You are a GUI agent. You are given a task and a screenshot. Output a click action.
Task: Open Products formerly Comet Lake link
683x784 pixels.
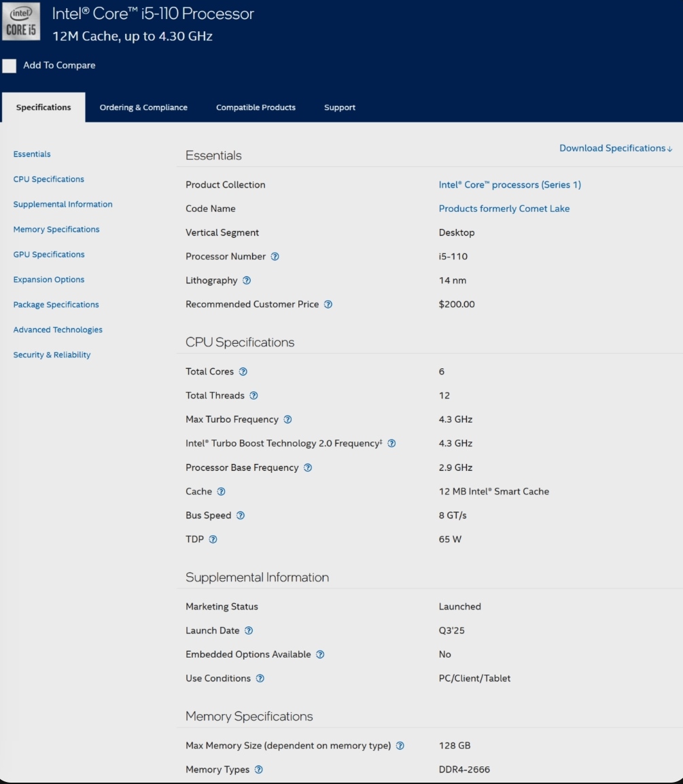click(504, 209)
